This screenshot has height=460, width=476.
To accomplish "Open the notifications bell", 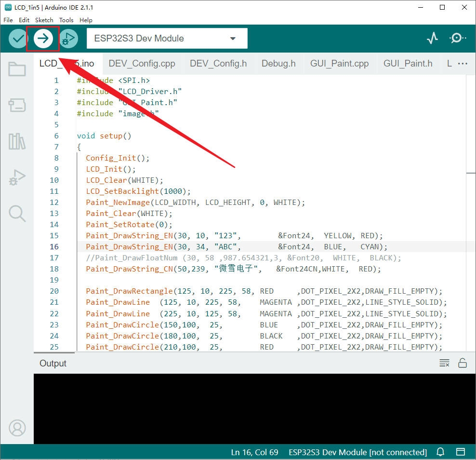I will tap(440, 452).
